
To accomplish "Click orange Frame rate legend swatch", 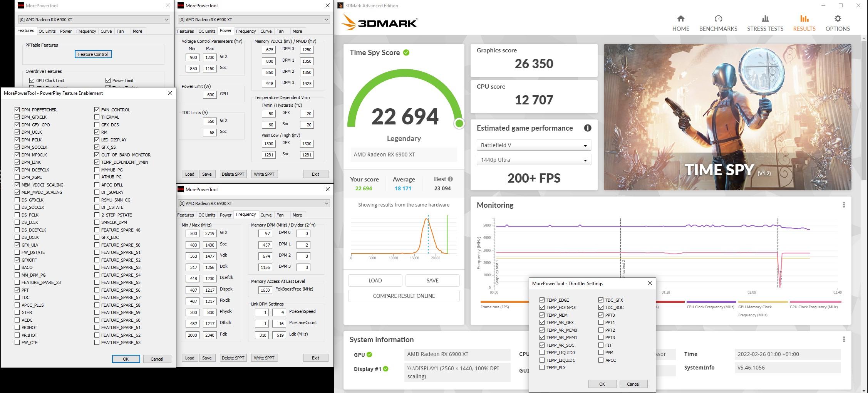I will 504,302.
